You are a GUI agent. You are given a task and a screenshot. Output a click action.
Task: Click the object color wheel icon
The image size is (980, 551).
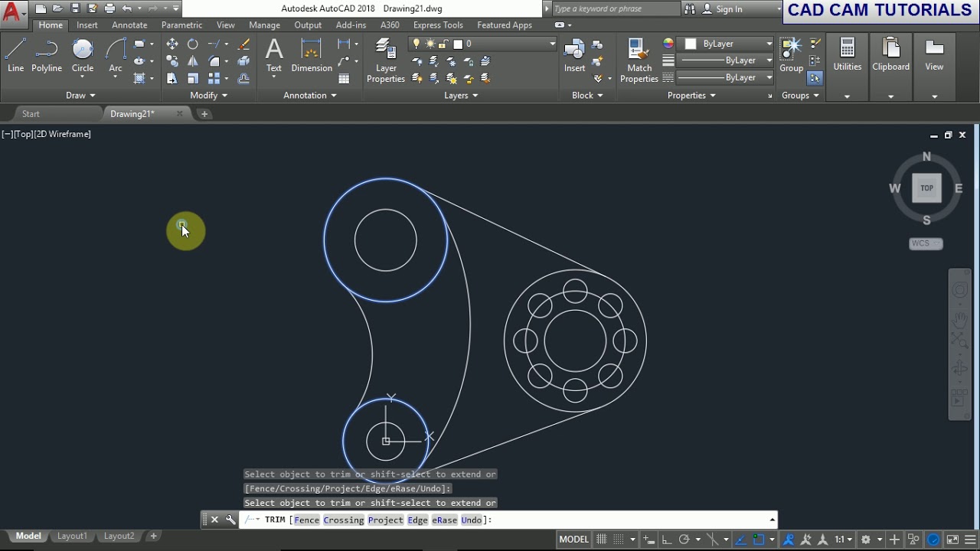coord(668,44)
